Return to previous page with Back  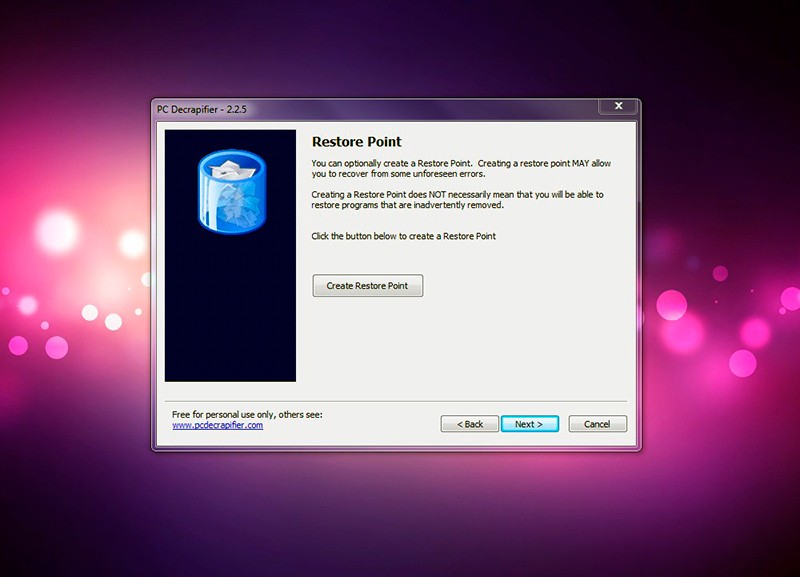[x=469, y=424]
